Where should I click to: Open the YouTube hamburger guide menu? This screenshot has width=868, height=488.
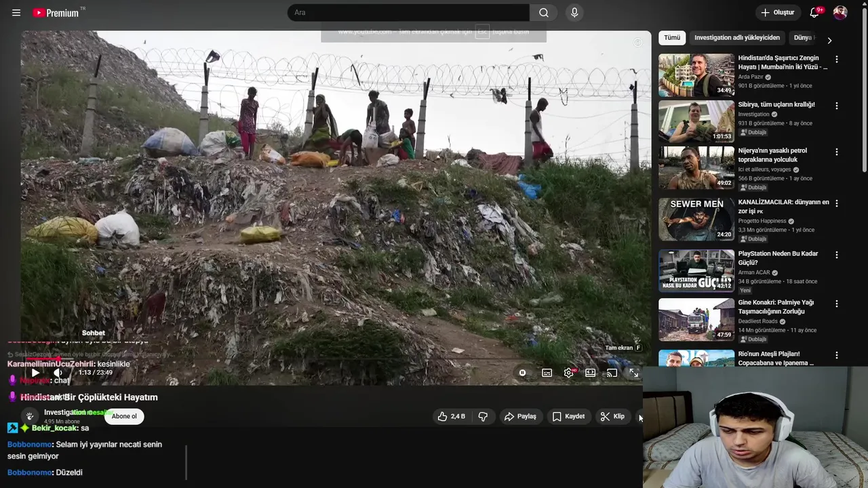coord(16,13)
